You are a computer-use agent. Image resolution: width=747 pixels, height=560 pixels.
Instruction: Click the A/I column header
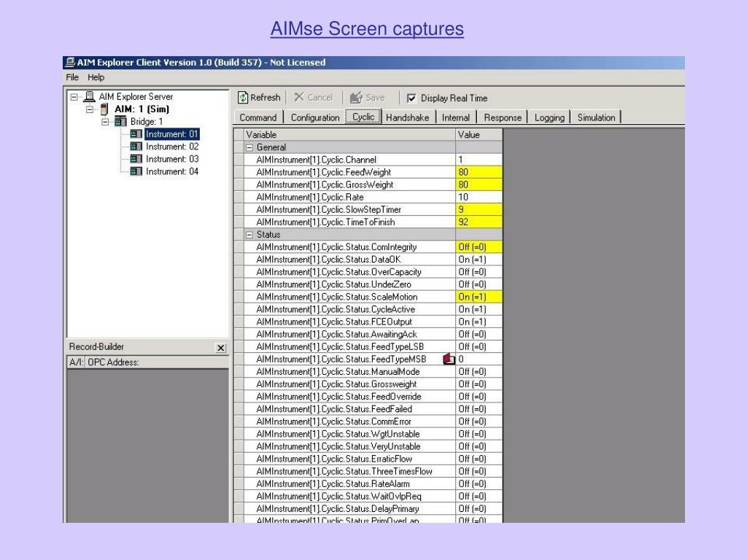[76, 362]
